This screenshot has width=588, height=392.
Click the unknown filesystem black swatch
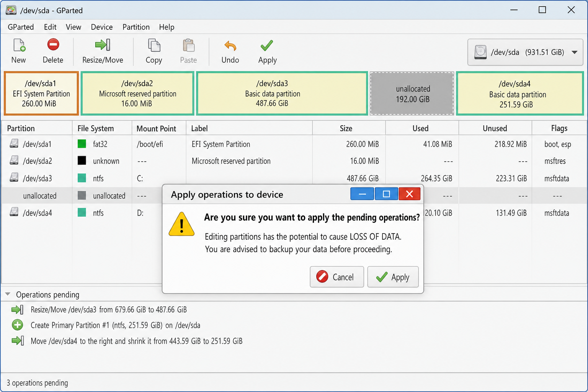point(82,161)
